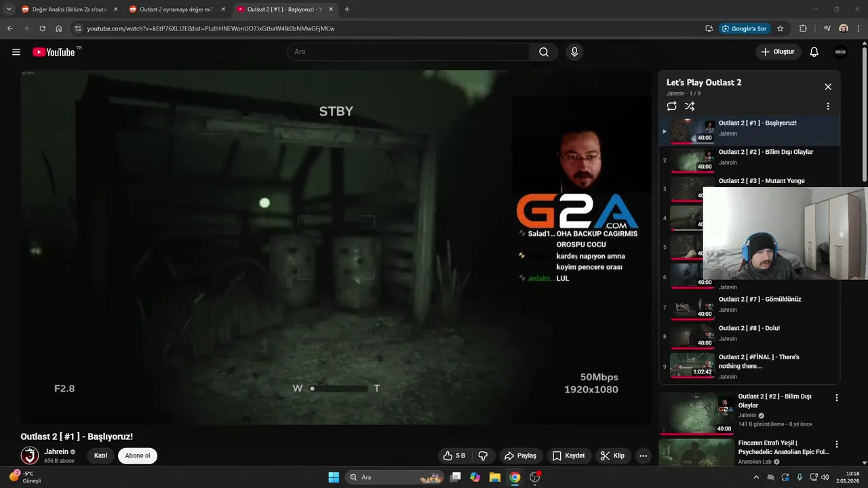View site information icon in address bar
Screen dimensions: 868x488
(x=78, y=28)
